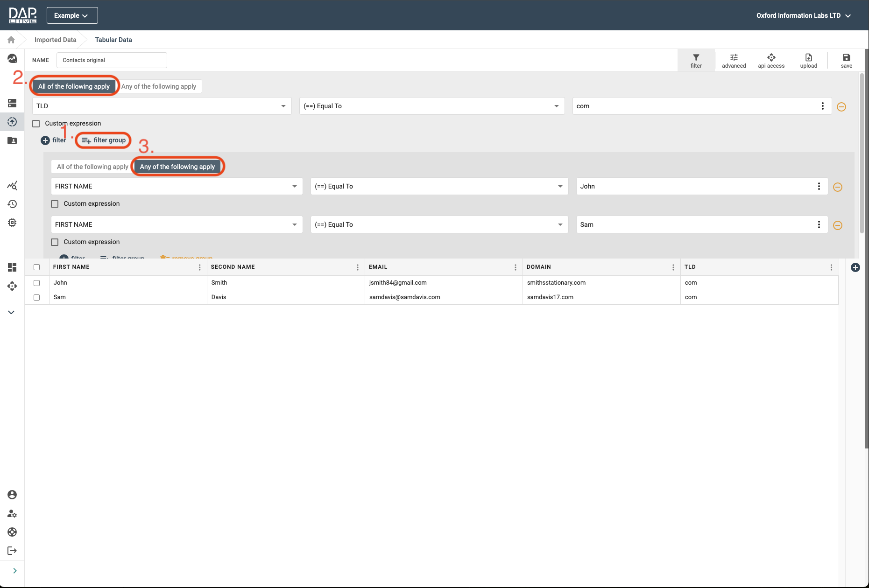Tick the select-all checkbox in table header
The image size is (869, 588).
coord(37,267)
